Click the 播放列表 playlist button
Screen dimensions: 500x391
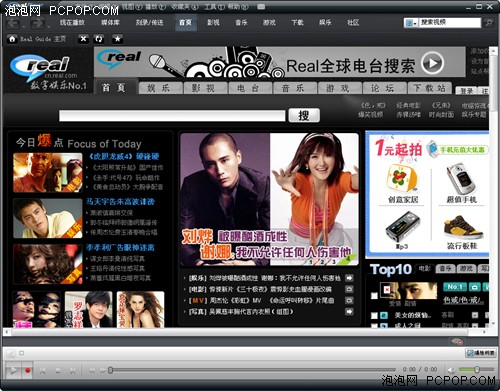tap(480, 353)
